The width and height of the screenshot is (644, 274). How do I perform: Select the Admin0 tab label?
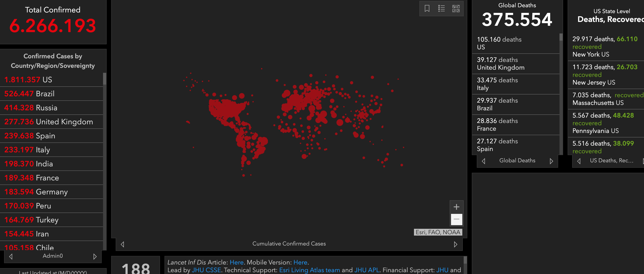pyautogui.click(x=52, y=256)
